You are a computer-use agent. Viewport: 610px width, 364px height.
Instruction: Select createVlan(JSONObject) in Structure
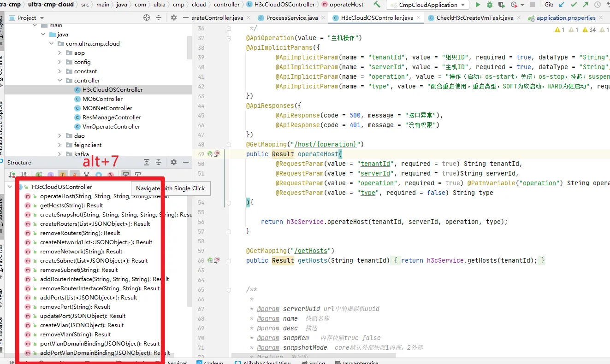82,325
